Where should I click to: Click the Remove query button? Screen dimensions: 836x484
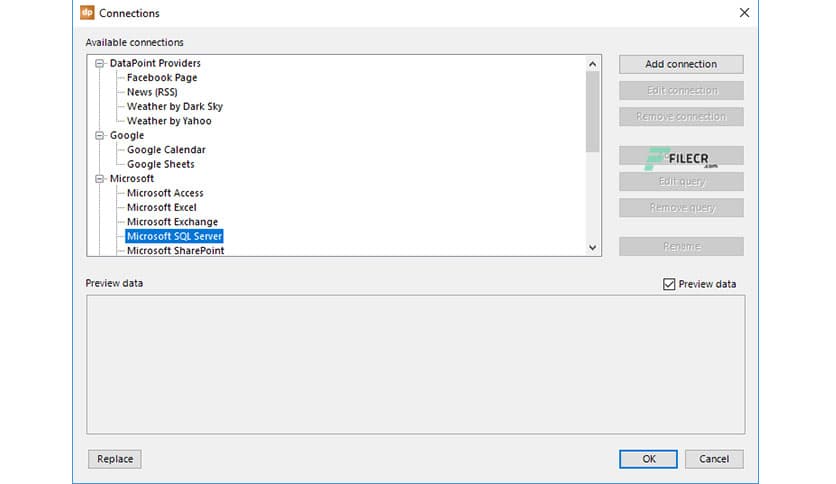[681, 208]
